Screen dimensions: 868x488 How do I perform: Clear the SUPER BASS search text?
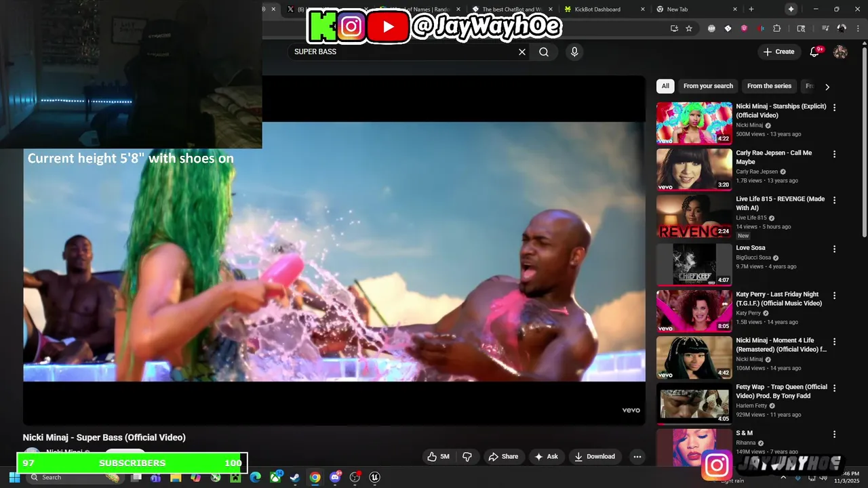pos(522,52)
